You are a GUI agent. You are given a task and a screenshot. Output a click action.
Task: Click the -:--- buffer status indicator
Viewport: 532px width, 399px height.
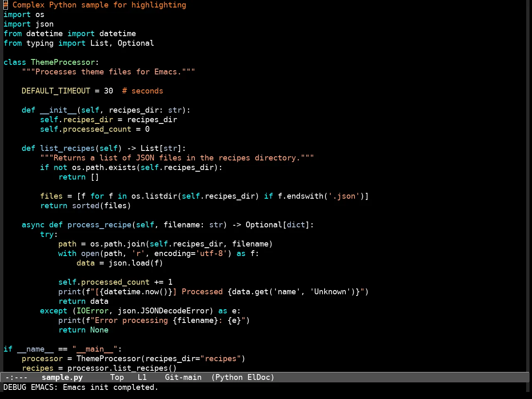point(17,377)
